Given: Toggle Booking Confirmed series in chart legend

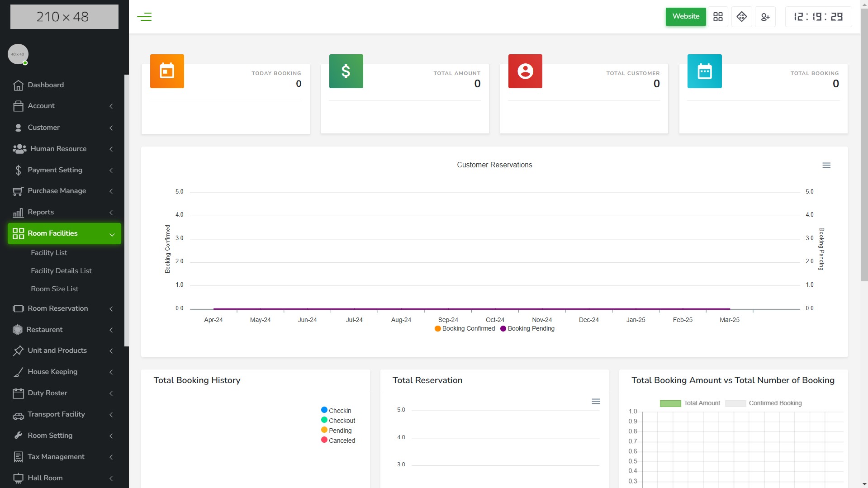Looking at the screenshot, I should click(x=465, y=329).
